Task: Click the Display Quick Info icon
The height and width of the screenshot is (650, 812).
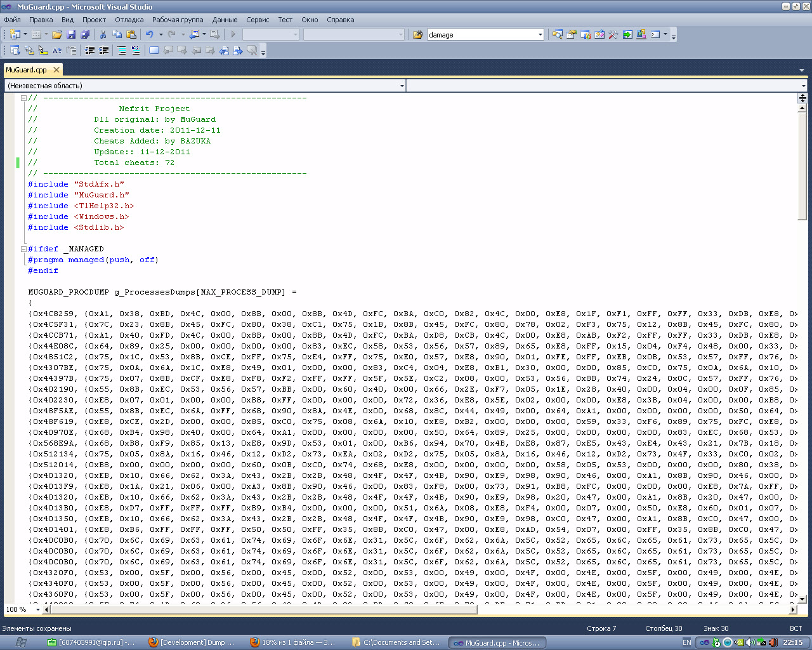Action: pos(43,50)
